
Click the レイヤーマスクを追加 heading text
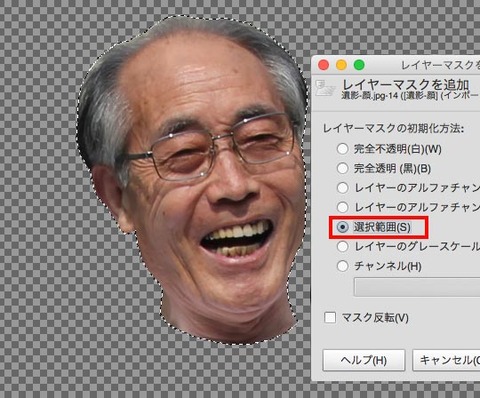[406, 85]
